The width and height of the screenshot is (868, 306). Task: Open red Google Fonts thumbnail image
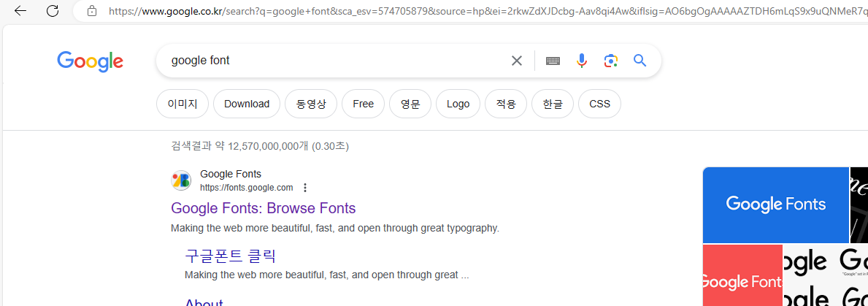(x=742, y=275)
